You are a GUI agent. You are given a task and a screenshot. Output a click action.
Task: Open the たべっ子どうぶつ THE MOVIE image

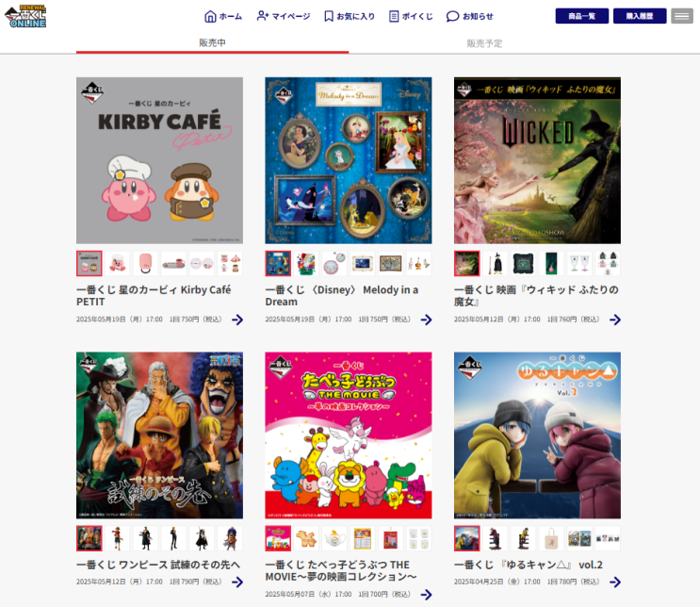349,435
